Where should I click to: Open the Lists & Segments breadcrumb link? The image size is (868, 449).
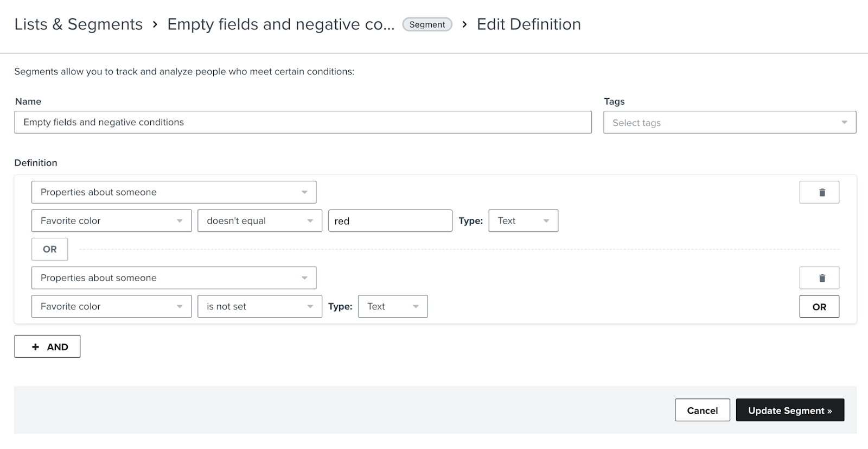point(78,24)
